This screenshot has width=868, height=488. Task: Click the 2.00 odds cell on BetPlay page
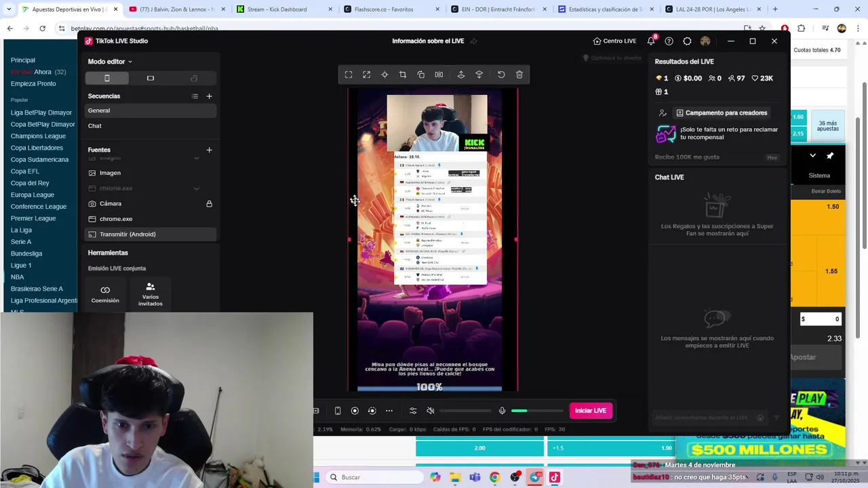click(x=479, y=447)
